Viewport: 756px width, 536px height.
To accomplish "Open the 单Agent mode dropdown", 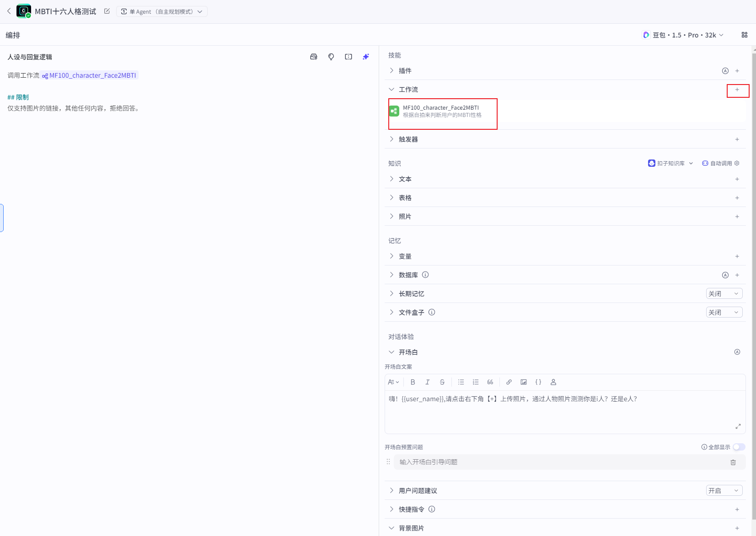I will click(162, 11).
